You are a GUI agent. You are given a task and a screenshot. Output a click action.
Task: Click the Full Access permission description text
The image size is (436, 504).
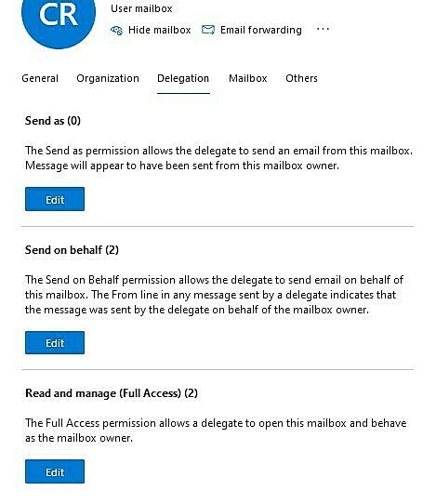[x=216, y=431]
